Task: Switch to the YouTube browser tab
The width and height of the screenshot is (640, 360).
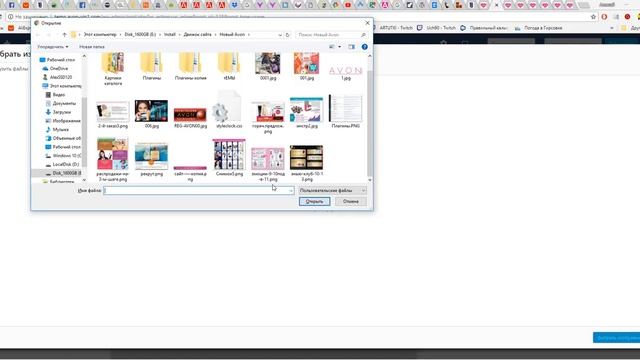Action: coord(348,5)
